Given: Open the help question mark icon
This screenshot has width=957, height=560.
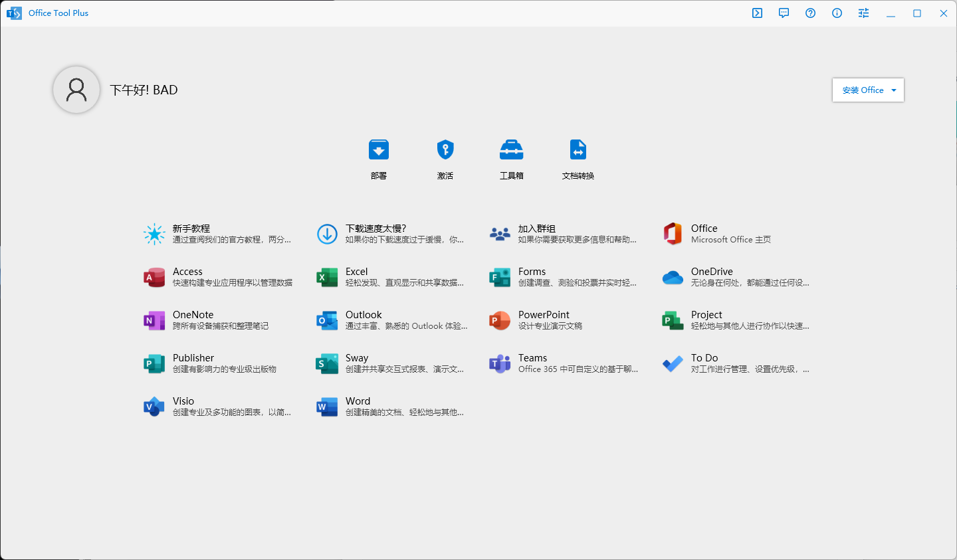Looking at the screenshot, I should [x=811, y=13].
